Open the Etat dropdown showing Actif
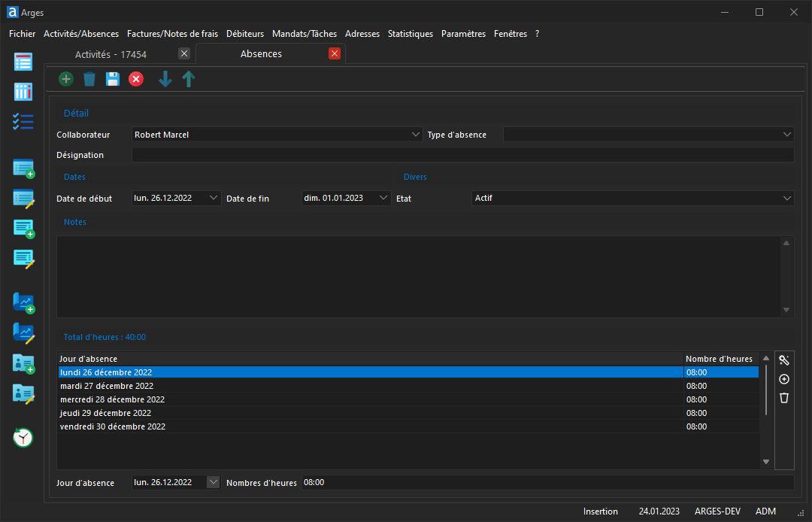The image size is (812, 522). (787, 198)
